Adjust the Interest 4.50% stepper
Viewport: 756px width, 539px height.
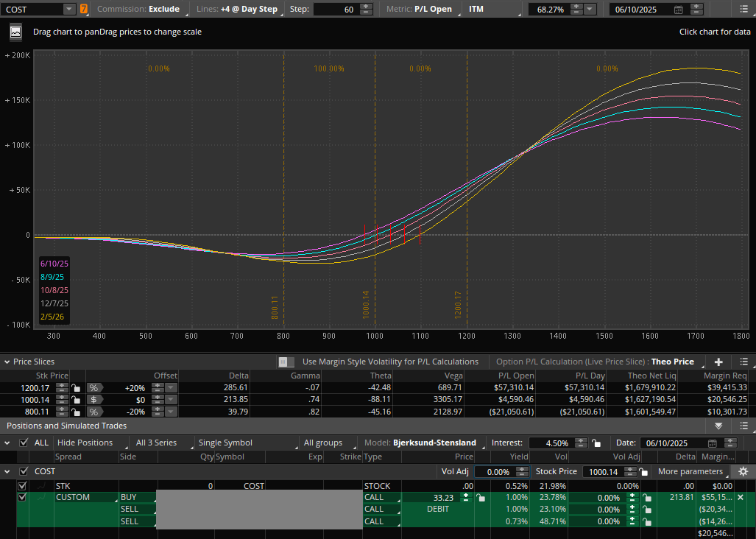(581, 443)
